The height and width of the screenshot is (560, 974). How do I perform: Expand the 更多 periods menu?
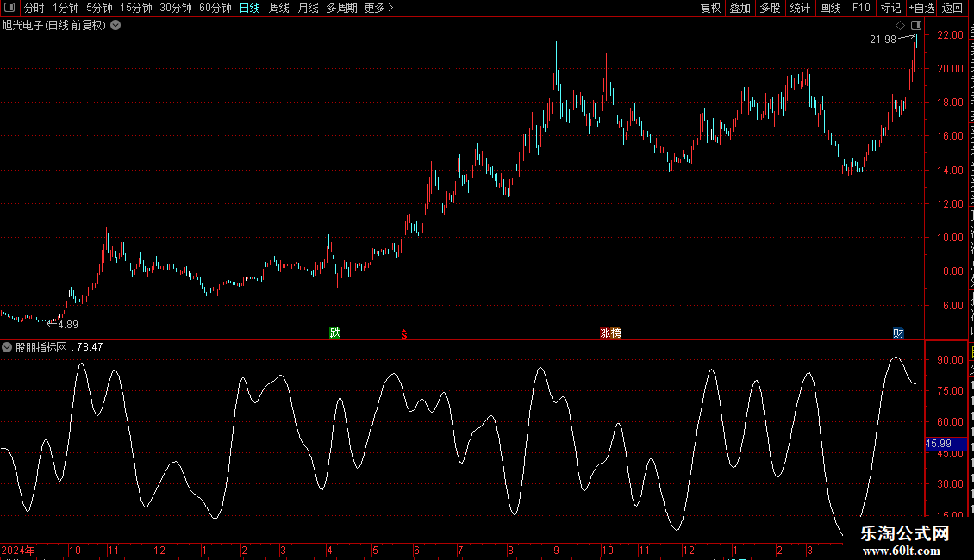[379, 8]
